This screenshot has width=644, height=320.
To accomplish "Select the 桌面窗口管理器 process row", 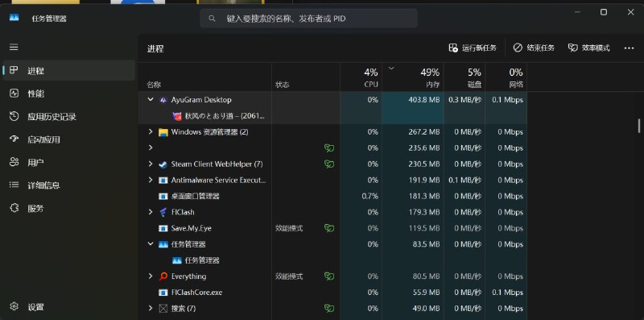I will pos(332,196).
